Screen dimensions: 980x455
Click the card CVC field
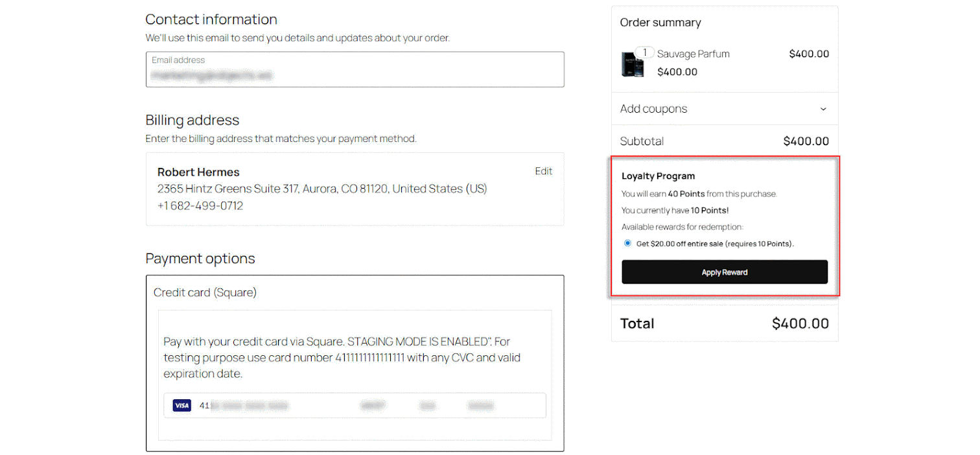[427, 406]
